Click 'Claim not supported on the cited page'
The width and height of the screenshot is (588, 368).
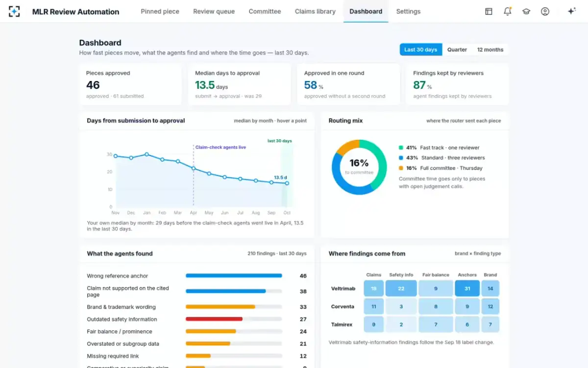[128, 291]
